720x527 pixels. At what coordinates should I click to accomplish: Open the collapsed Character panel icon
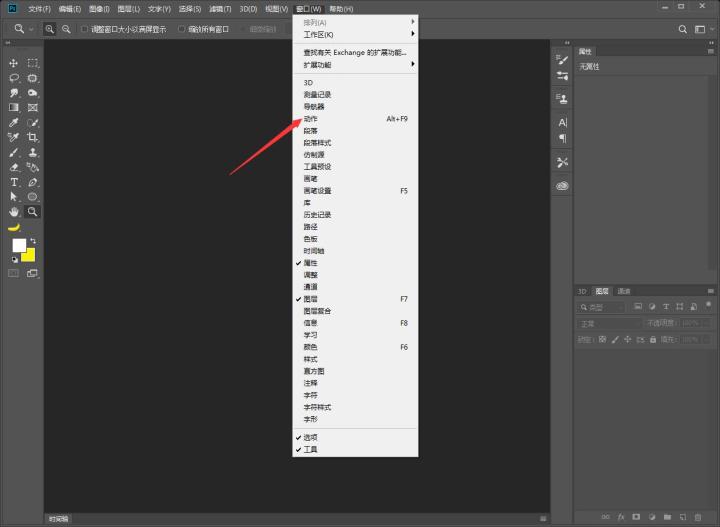[562, 123]
